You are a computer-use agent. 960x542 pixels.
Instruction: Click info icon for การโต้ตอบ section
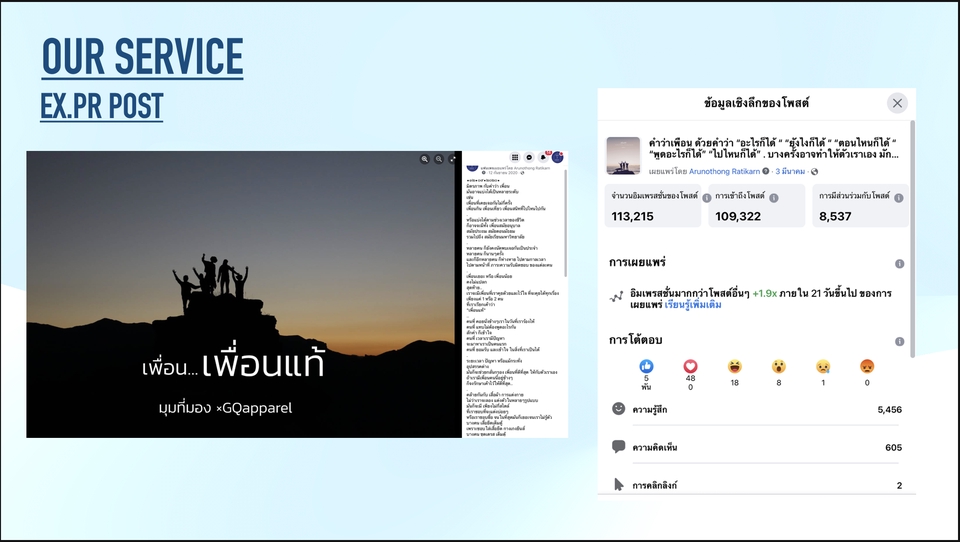coord(899,342)
